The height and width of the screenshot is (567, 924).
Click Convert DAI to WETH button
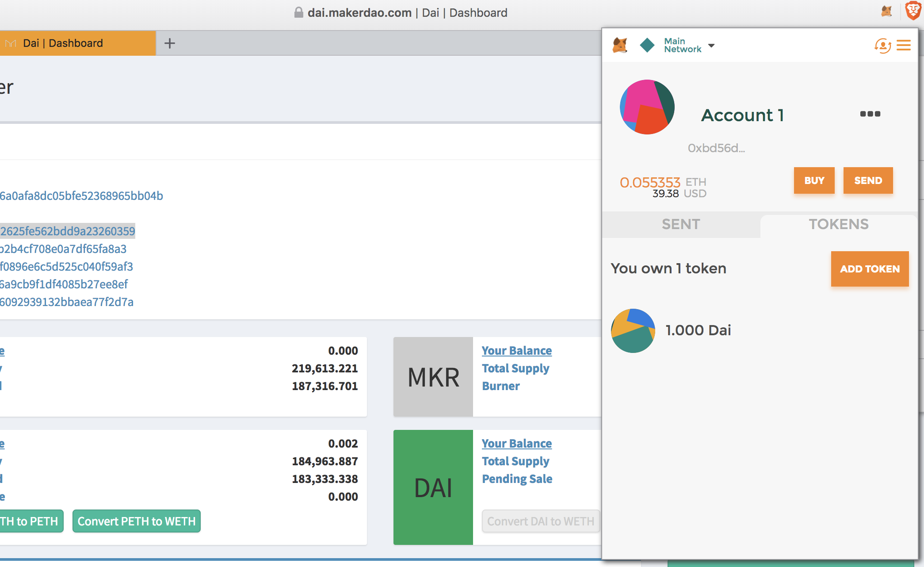click(x=541, y=521)
